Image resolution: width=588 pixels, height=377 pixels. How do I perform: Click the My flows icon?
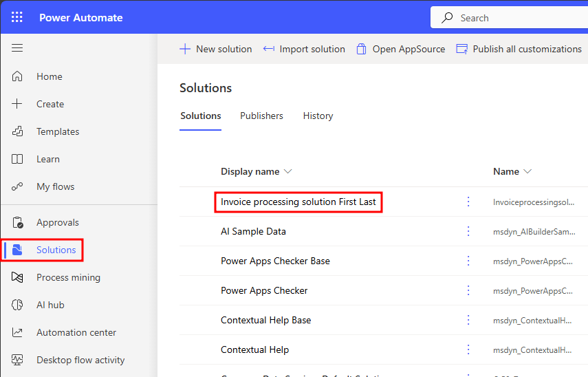click(17, 186)
